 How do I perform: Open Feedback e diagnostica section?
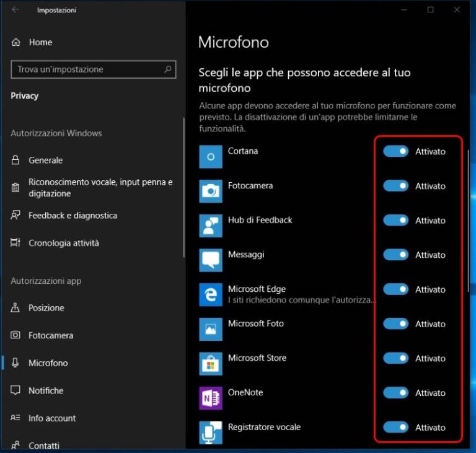click(92, 215)
